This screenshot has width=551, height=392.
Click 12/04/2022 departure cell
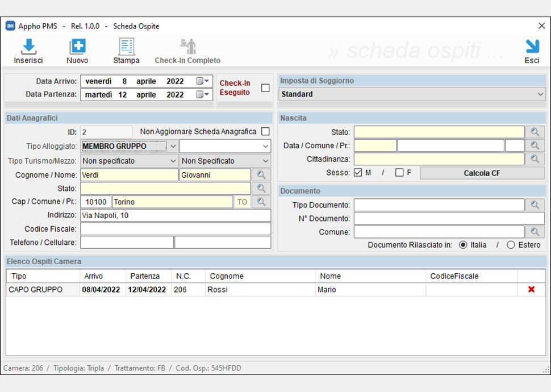pos(149,290)
